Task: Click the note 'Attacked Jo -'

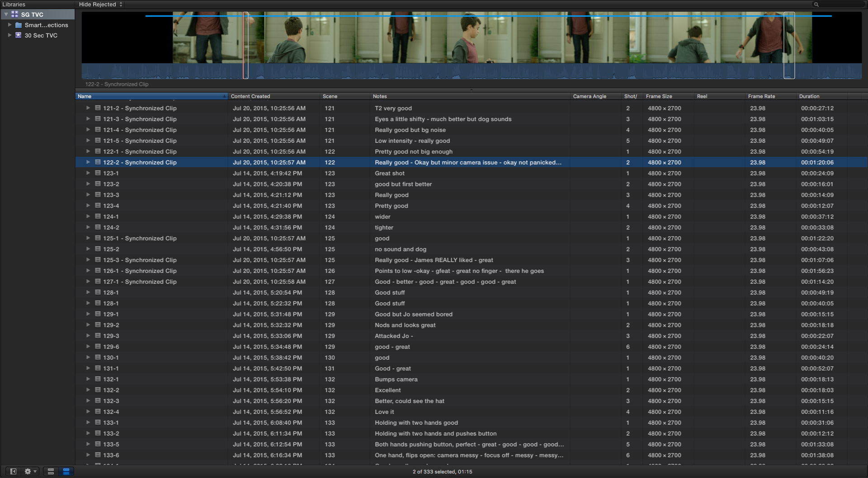Action: pos(394,336)
